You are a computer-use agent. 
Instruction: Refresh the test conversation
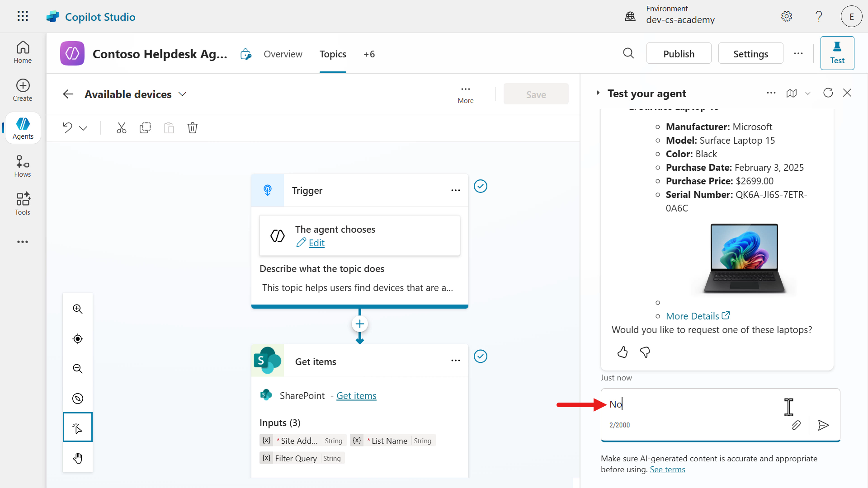pos(828,93)
